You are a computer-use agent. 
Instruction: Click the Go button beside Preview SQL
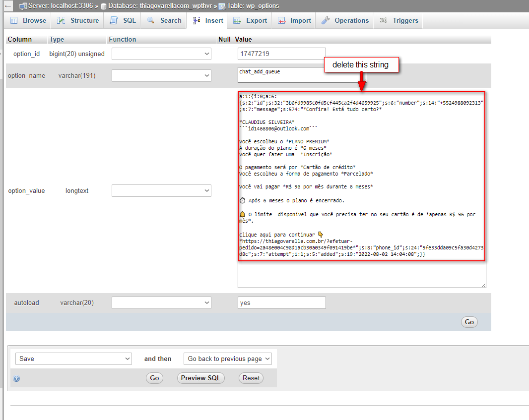154,378
